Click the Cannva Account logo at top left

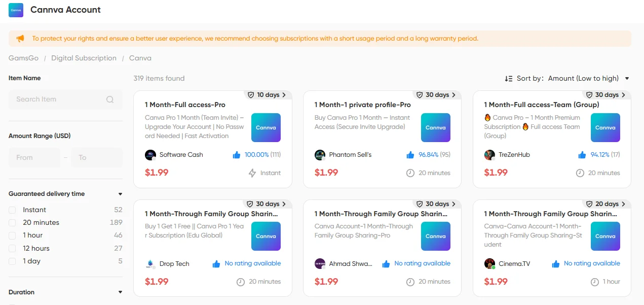click(x=15, y=10)
